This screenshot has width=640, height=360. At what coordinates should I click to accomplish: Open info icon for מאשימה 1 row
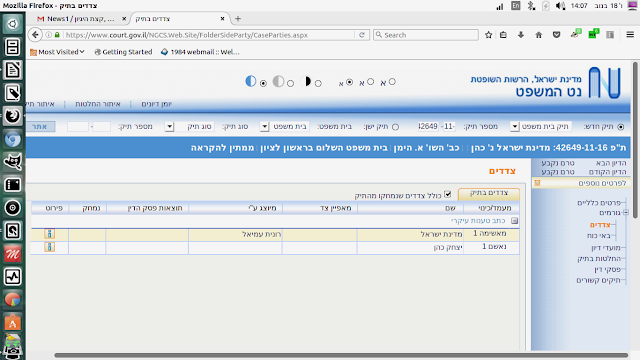click(x=49, y=234)
